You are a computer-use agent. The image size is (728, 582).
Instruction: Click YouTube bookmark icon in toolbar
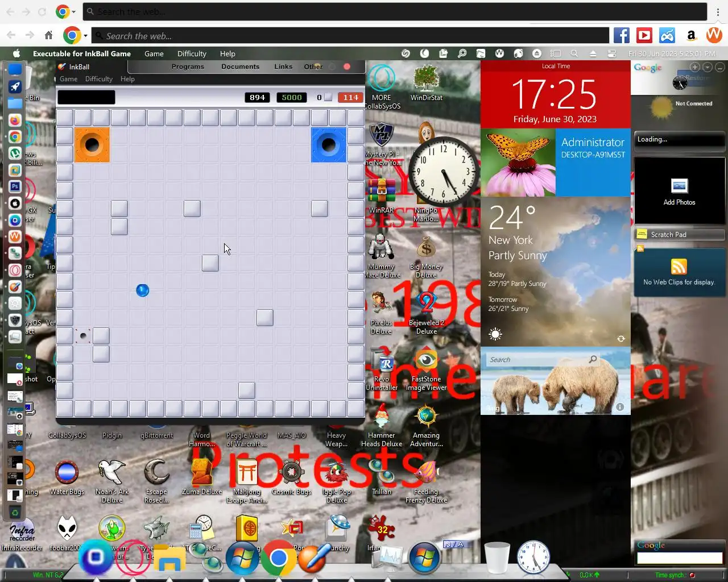tap(644, 35)
